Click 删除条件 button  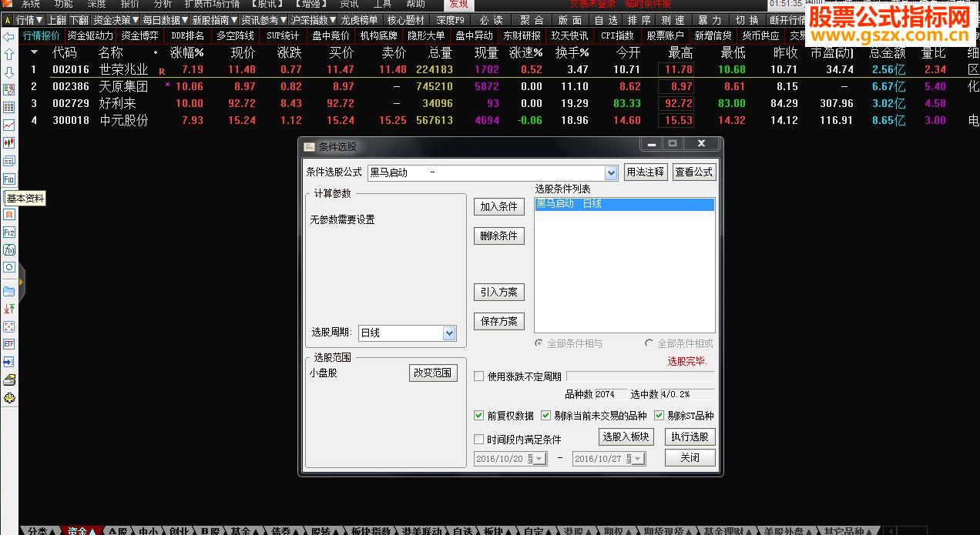[498, 236]
